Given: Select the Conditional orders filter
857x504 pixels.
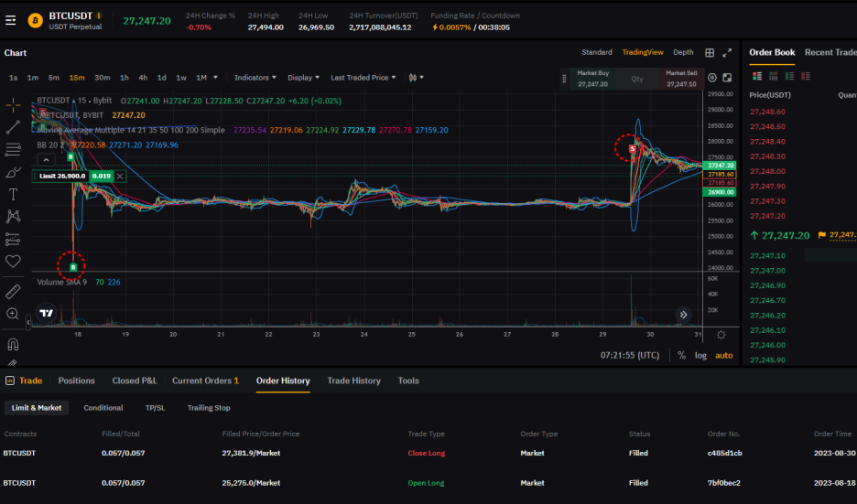Looking at the screenshot, I should pos(103,408).
